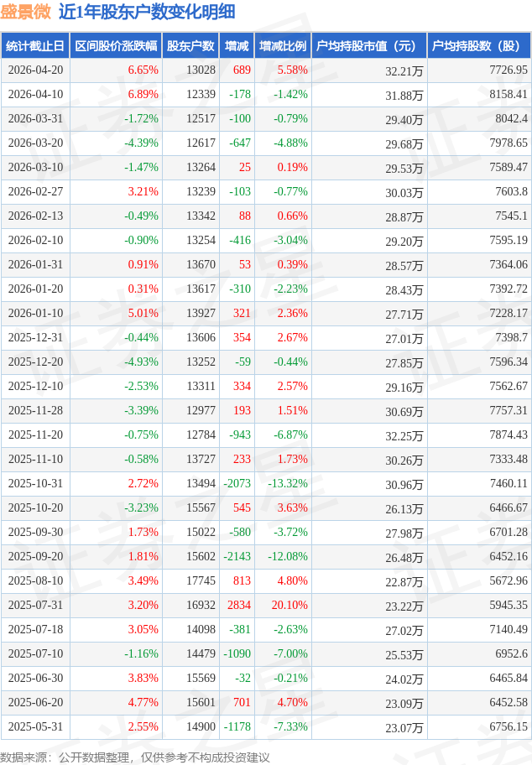Click the 近1年股东户数变化明细 title text

coord(147,12)
